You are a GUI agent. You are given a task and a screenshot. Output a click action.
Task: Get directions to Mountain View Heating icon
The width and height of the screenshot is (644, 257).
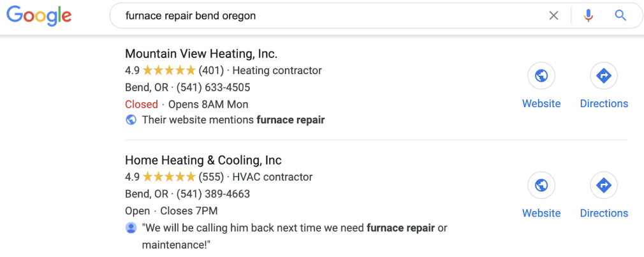point(604,76)
